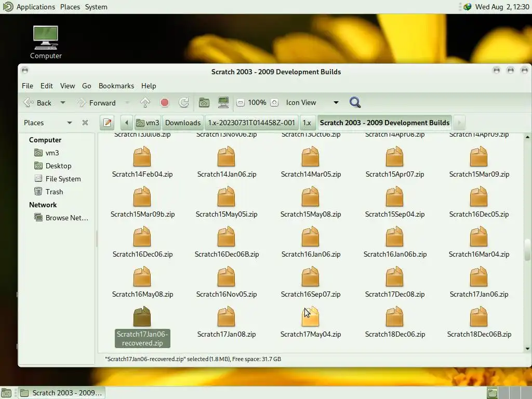Click the scrollbar up arrow
Image resolution: width=532 pixels, height=399 pixels.
[527, 137]
